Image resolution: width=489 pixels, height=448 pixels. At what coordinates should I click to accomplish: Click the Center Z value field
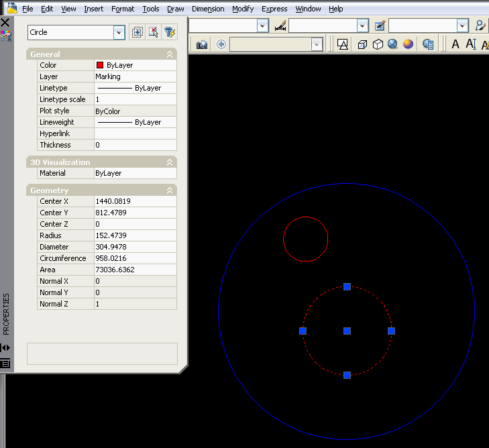click(x=135, y=224)
